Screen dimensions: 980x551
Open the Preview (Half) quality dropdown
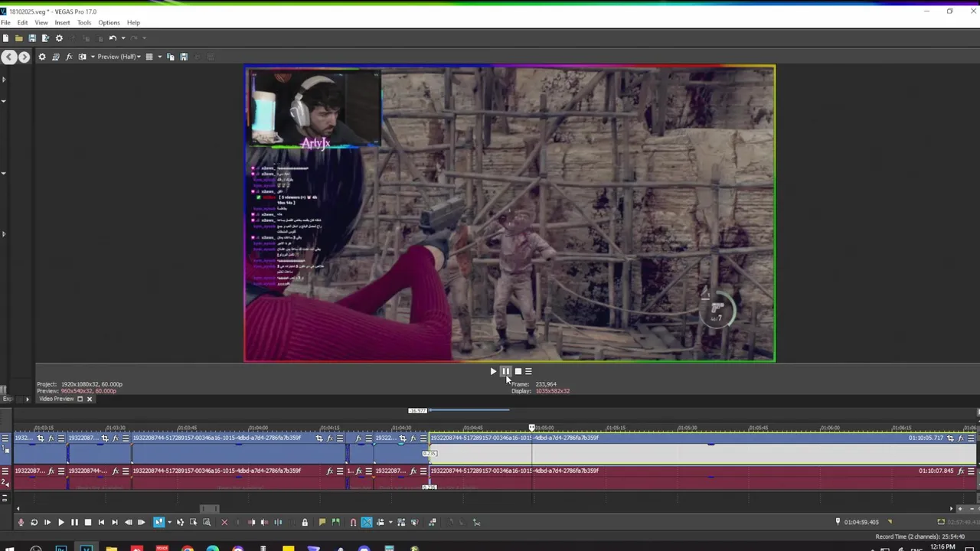(x=119, y=57)
